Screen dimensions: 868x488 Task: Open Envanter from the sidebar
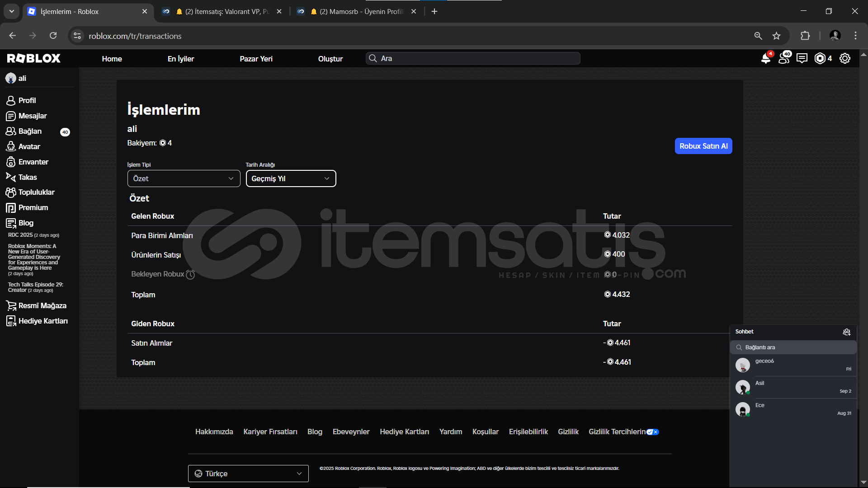pyautogui.click(x=27, y=162)
